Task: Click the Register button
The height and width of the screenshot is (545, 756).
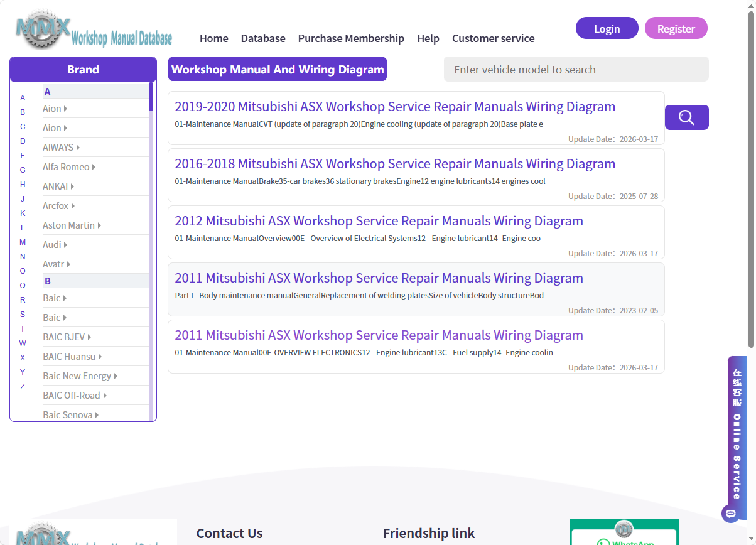Action: (676, 28)
